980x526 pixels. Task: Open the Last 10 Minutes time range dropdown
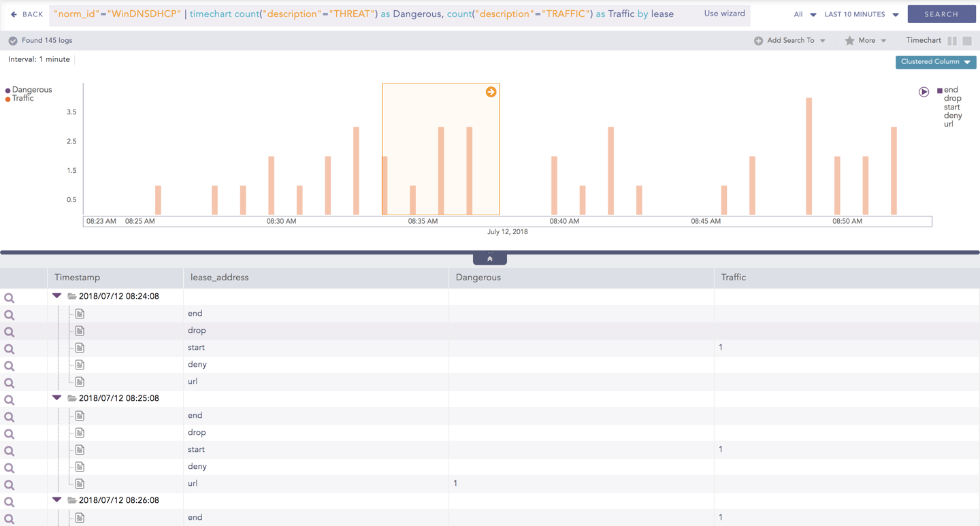click(x=861, y=14)
